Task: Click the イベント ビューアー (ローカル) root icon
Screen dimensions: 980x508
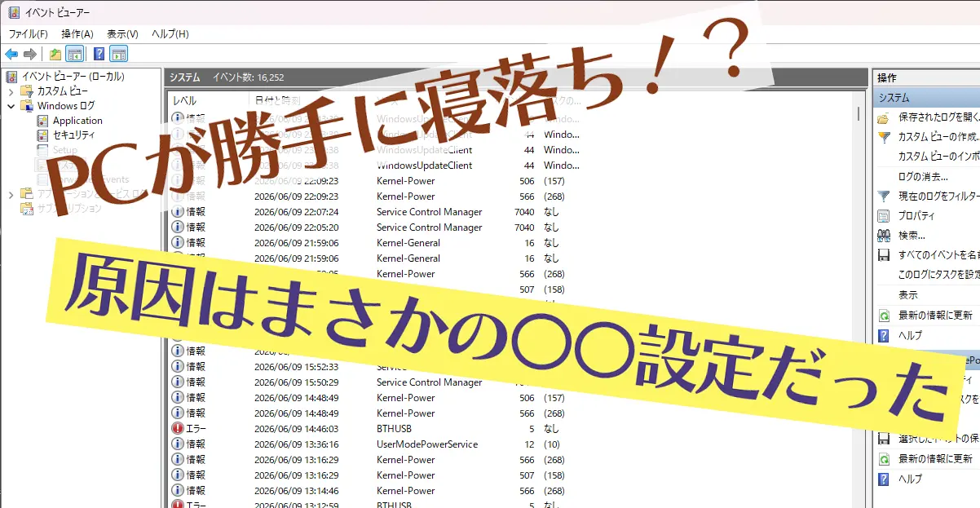Action: (12, 77)
